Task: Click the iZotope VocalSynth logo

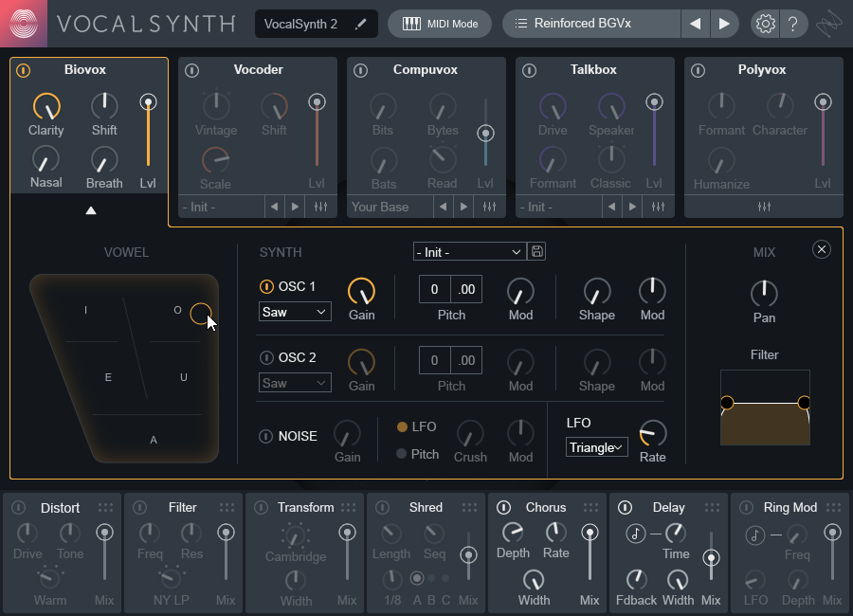Action: (x=24, y=24)
